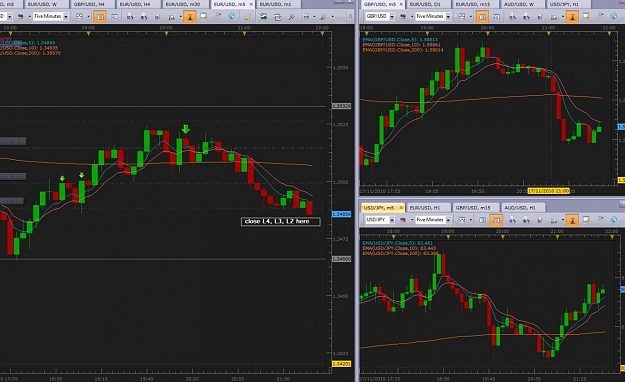Screen dimensions: 625x382
Task: Toggle the orange hourglass button in GBP/USD toolbar
Action: coord(572,16)
